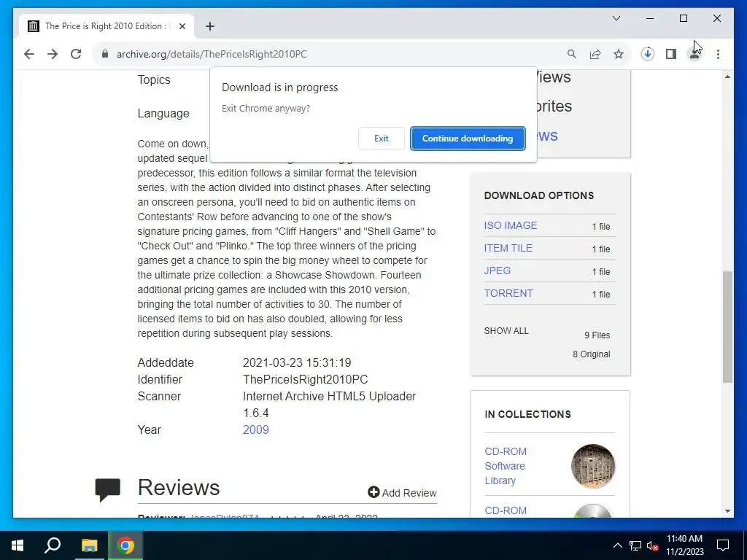Click Chrome icon in taskbar
Viewport: 747px width, 560px height.
coord(125,545)
